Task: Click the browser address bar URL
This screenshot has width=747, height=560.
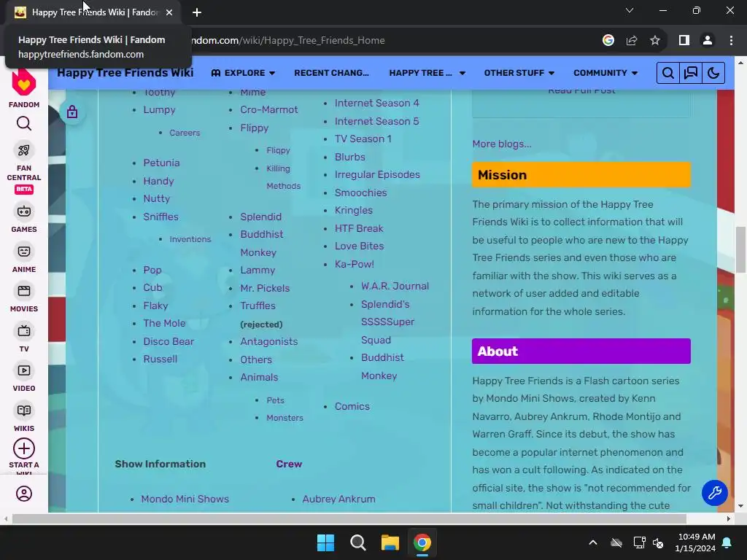Action: [287, 41]
